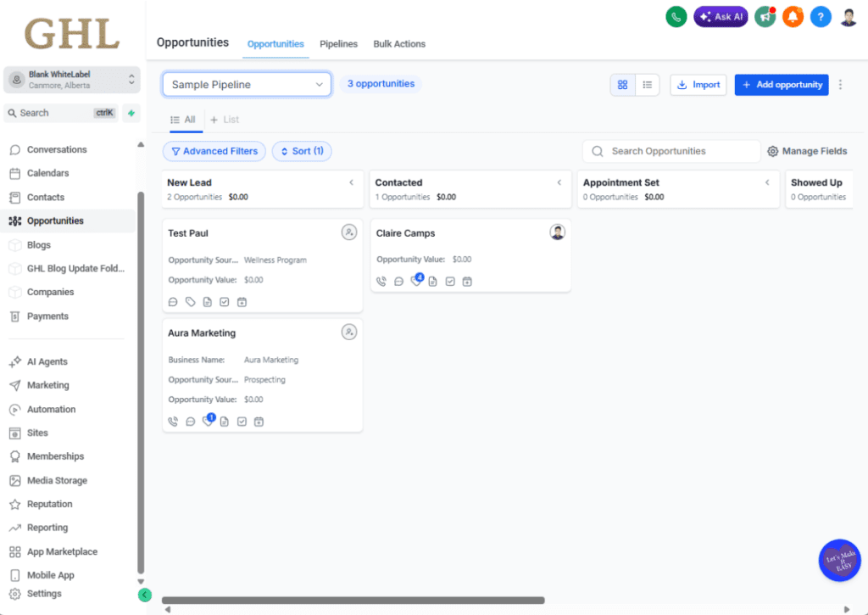Switch to the Pipelines tab
This screenshot has height=615, width=868.
click(338, 44)
